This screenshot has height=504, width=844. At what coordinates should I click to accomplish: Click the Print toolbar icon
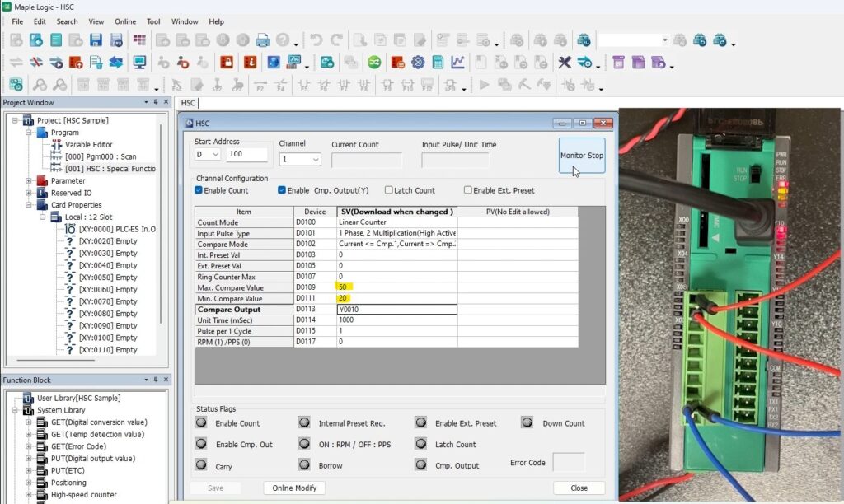point(263,40)
